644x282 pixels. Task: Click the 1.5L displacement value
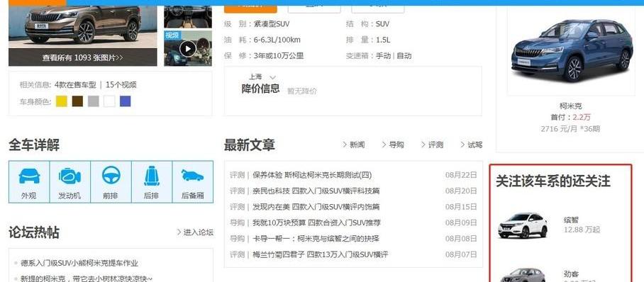click(x=383, y=40)
